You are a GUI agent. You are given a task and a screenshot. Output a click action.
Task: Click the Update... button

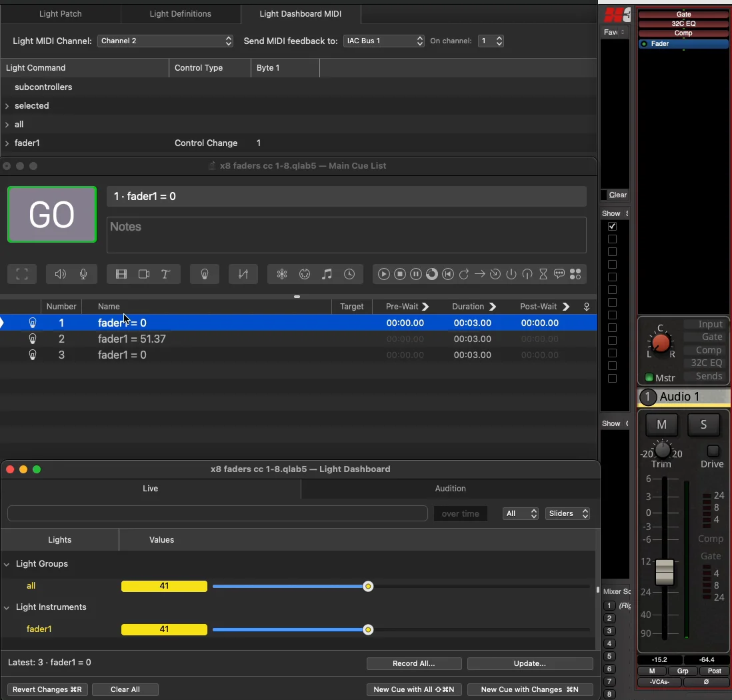coord(529,663)
